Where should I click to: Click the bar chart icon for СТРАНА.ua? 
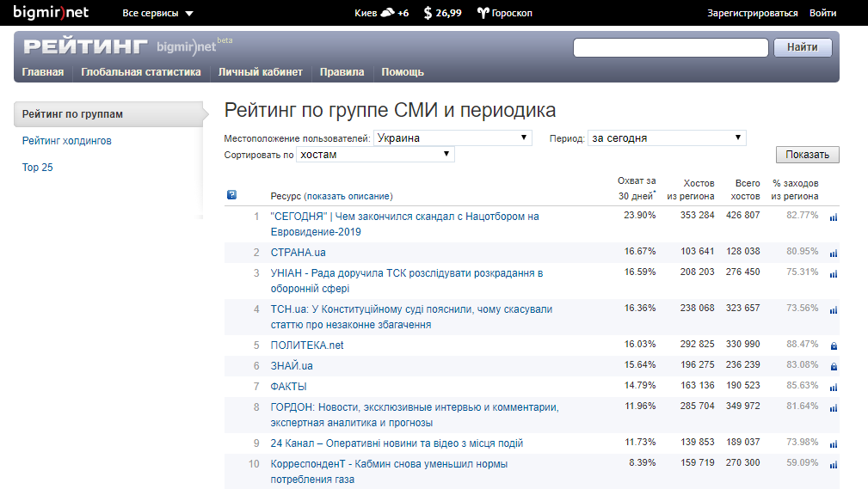[833, 253]
